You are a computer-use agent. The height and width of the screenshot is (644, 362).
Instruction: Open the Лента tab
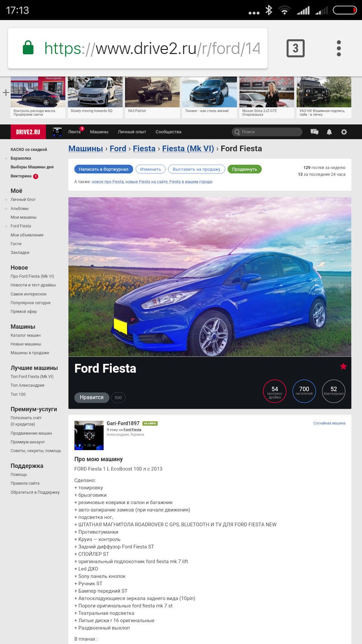tap(74, 132)
